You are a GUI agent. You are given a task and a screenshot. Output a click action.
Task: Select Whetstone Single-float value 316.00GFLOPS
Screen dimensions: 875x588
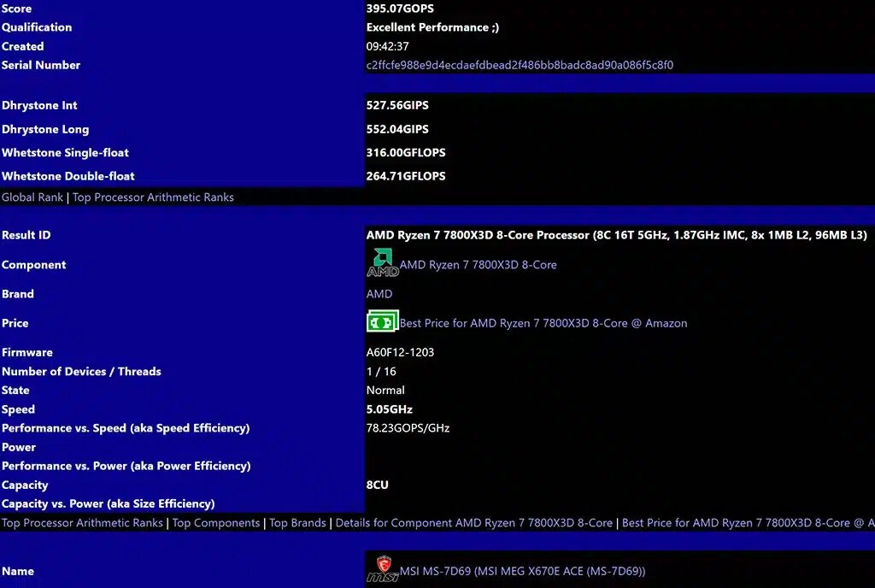[406, 153]
